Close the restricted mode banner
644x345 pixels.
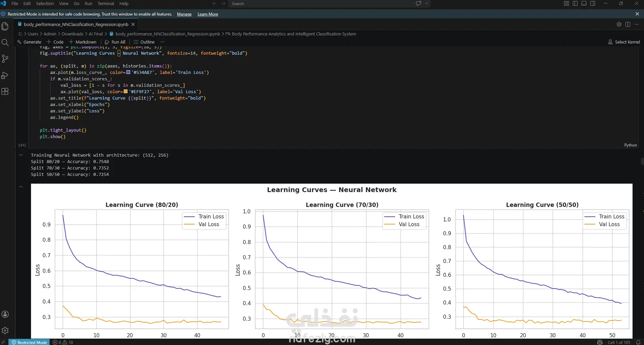637,14
